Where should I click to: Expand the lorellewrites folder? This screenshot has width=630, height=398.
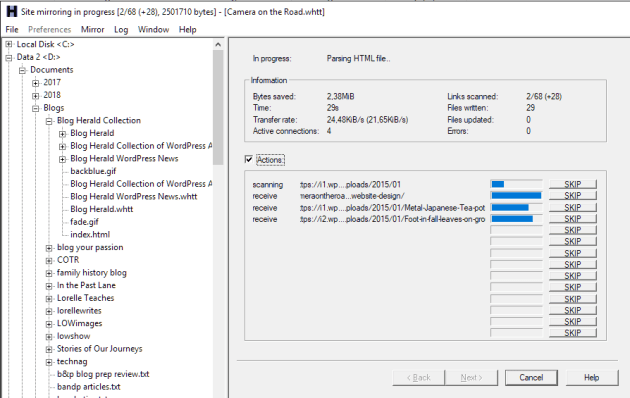pos(49,311)
